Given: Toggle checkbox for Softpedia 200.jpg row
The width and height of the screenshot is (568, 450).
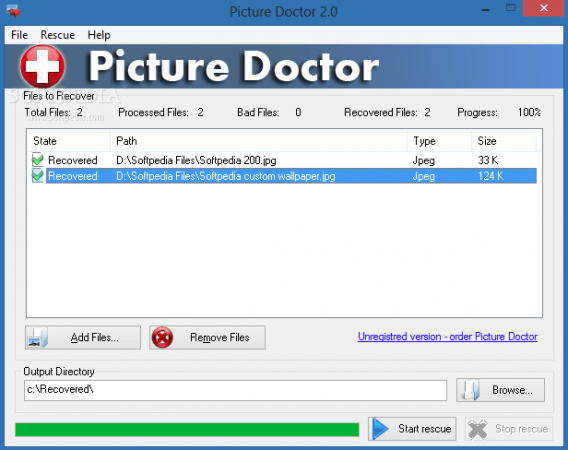Looking at the screenshot, I should 37,159.
